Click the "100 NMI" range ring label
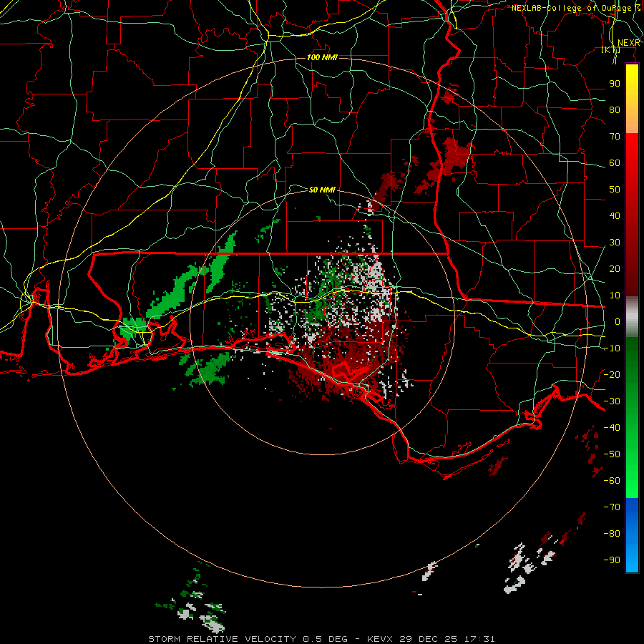 pos(323,57)
